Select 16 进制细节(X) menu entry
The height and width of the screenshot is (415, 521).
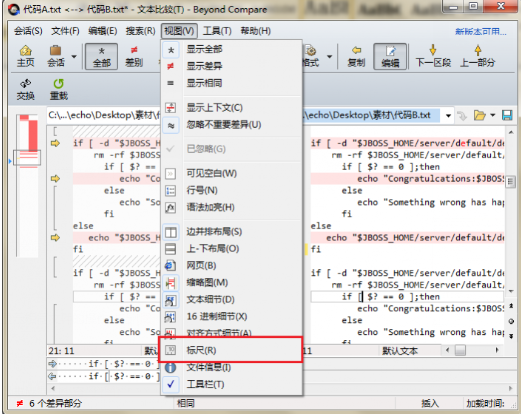point(231,316)
